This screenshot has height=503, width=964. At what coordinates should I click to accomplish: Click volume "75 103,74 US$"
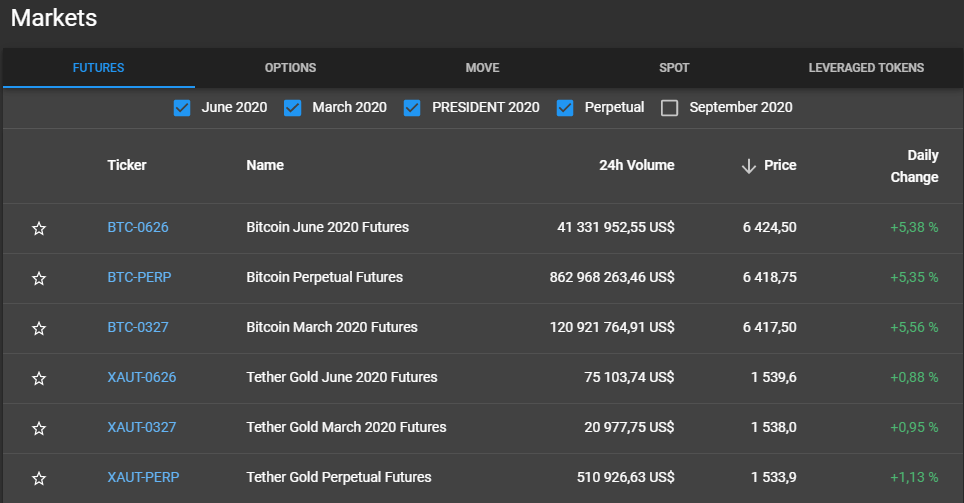click(x=630, y=377)
